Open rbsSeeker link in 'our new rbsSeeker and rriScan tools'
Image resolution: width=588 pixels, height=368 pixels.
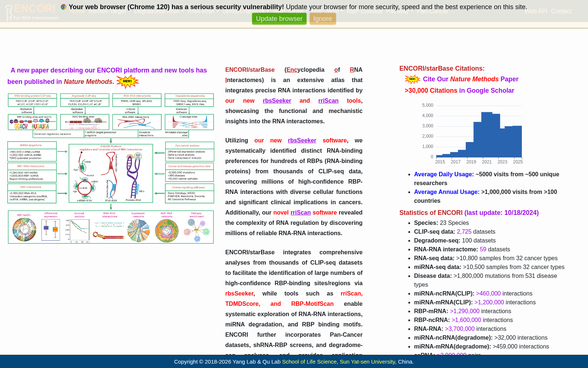(x=277, y=101)
